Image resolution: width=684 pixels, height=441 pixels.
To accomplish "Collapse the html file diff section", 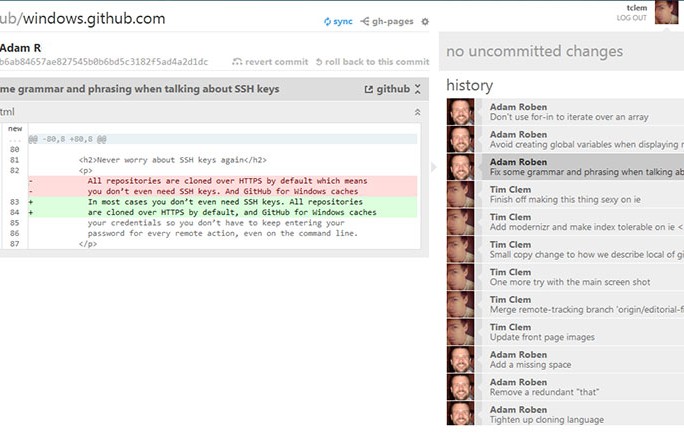I will coord(417,112).
